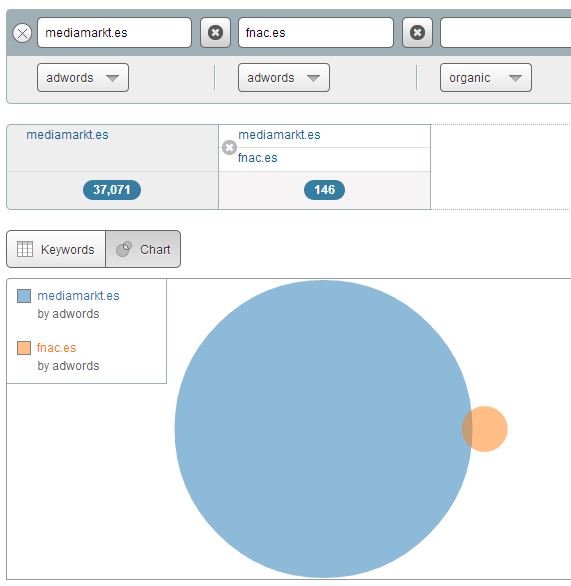Image resolution: width=571 pixels, height=586 pixels.
Task: Open second adwords dropdown under fnac.es
Action: 284,78
